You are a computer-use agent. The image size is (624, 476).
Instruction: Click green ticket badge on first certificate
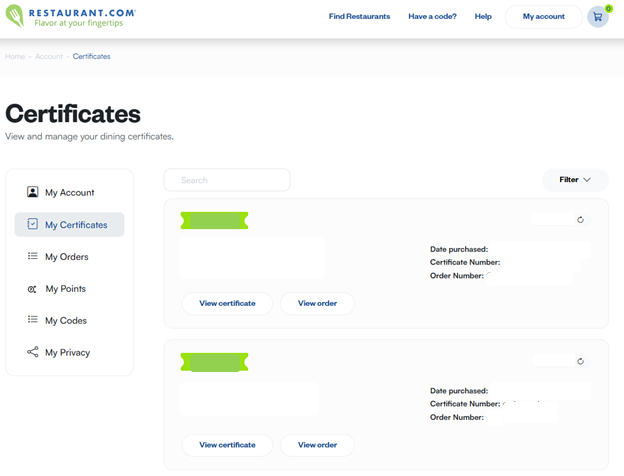click(x=214, y=220)
